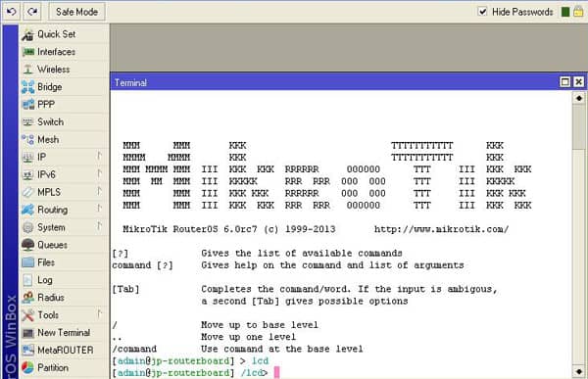Click the IPv6 menu icon
The height and width of the screenshot is (379, 588).
(27, 174)
